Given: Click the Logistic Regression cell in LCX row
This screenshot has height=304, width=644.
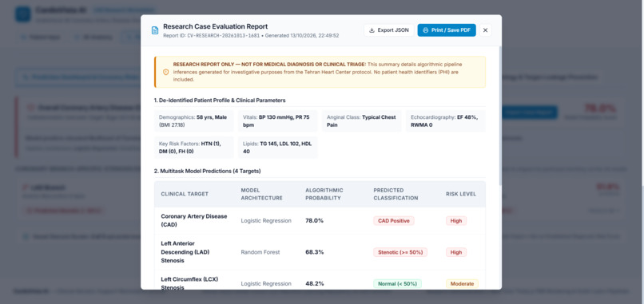Looking at the screenshot, I should pos(266,283).
